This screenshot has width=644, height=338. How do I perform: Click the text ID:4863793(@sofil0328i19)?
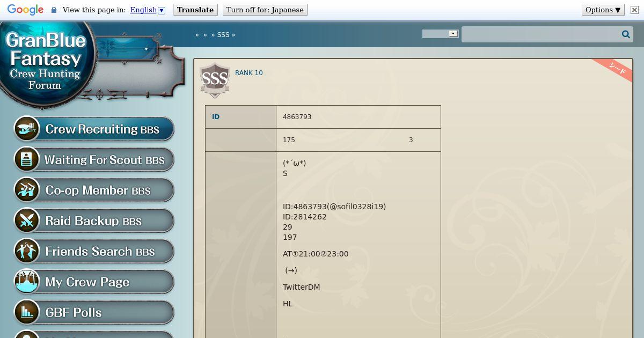pos(334,207)
